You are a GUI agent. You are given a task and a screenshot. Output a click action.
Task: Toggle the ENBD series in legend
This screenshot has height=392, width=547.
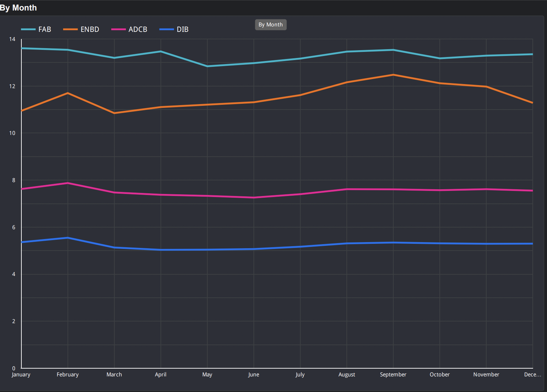[81, 30]
